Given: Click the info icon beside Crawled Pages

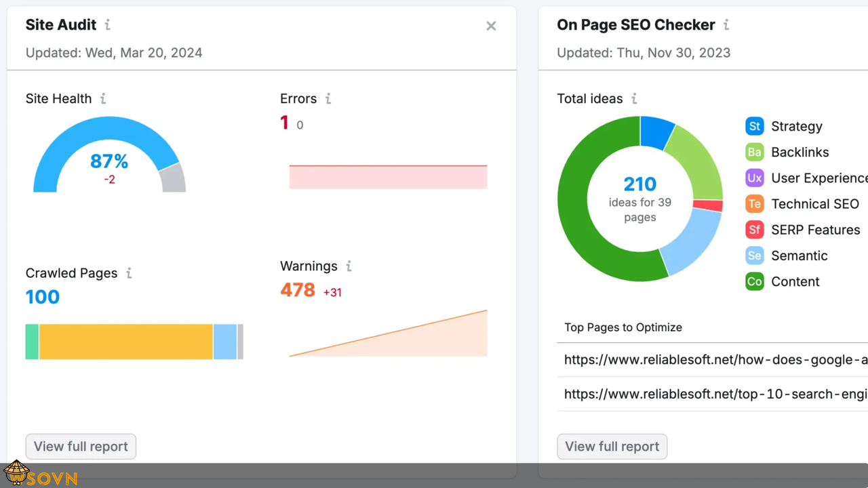Looking at the screenshot, I should click(129, 273).
